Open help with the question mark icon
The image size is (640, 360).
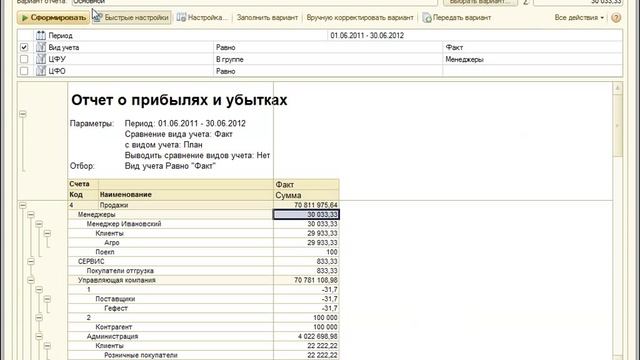coord(616,18)
